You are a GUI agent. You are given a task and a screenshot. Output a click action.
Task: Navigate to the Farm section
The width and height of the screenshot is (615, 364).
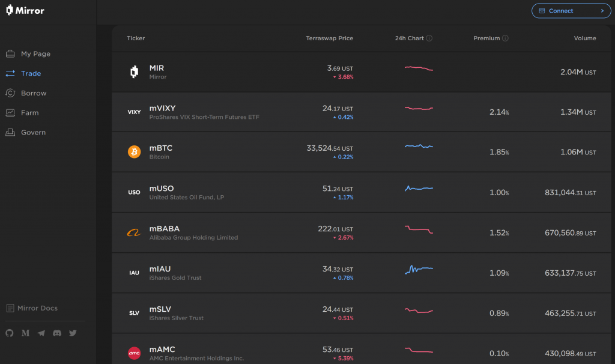(30, 112)
